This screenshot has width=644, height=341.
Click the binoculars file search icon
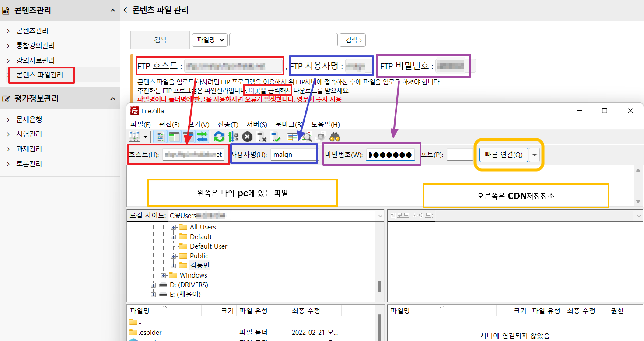pos(335,137)
